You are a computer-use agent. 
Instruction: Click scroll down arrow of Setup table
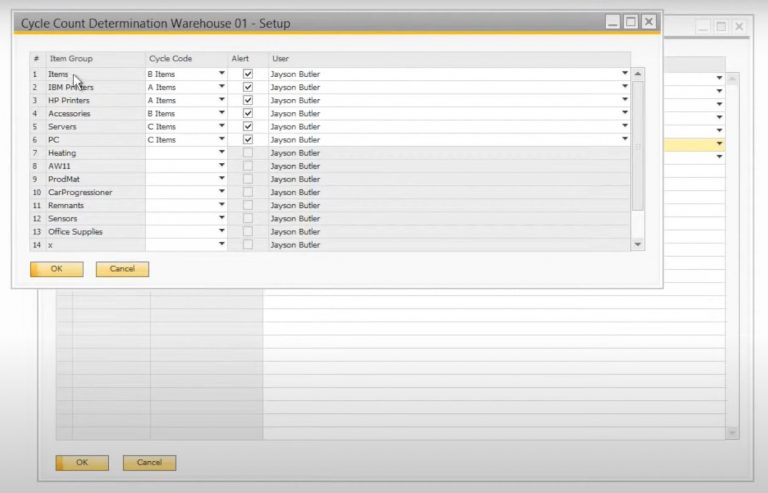pos(638,244)
